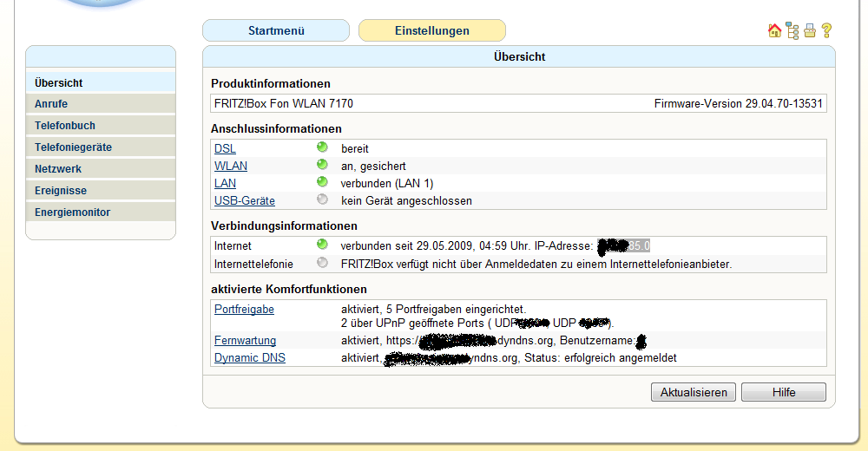Click 'Status: erfolgreich angemeldet' text
This screenshot has width=868, height=451.
click(x=601, y=358)
